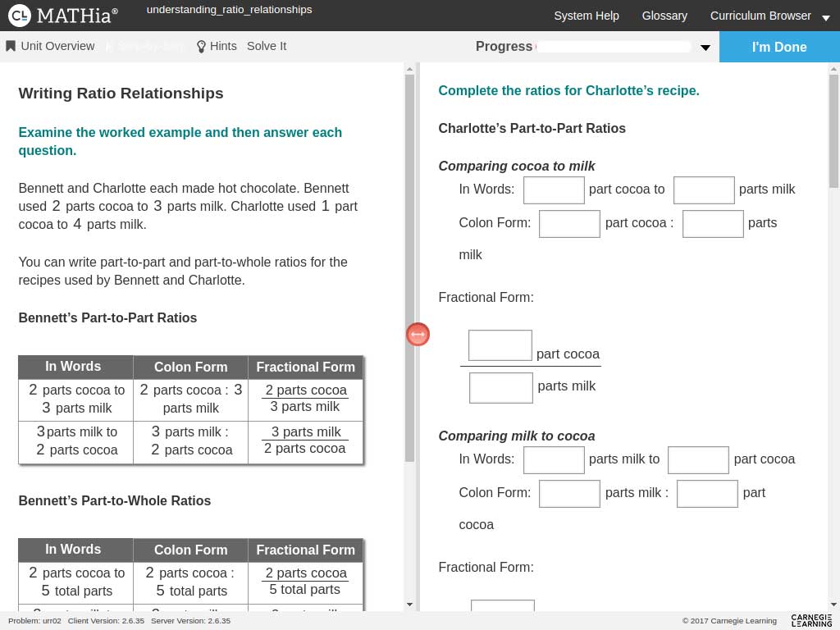Viewport: 840px width, 630px height.
Task: Click the '2 parts cocoa : 5 total parts' cell
Action: coord(190,582)
